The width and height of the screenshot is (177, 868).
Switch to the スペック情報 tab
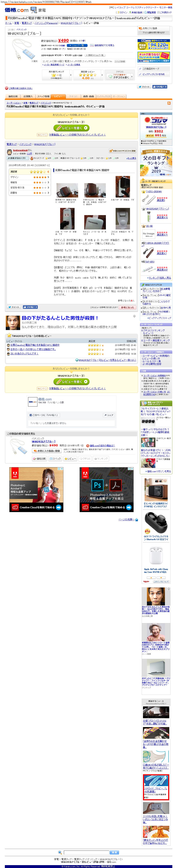pyautogui.click(x=43, y=96)
